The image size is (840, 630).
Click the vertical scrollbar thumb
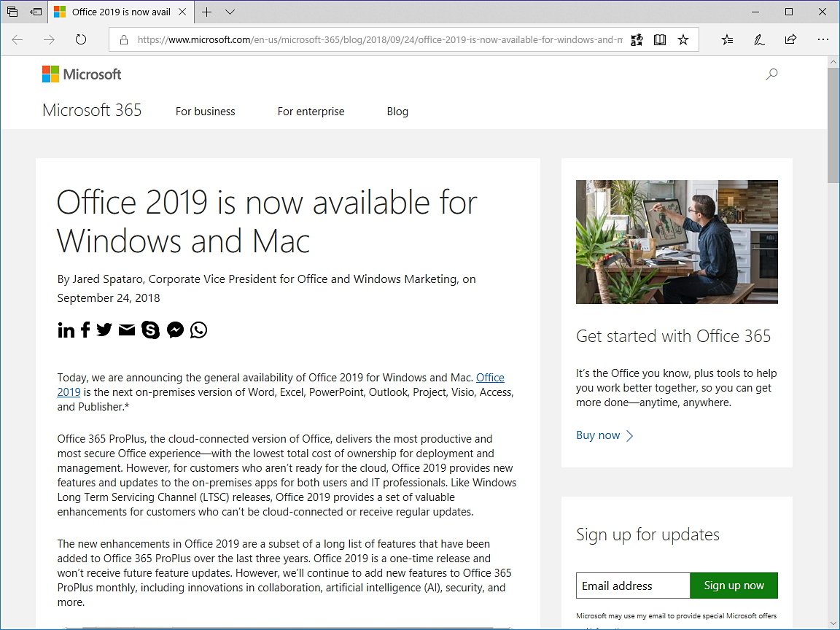(833, 126)
